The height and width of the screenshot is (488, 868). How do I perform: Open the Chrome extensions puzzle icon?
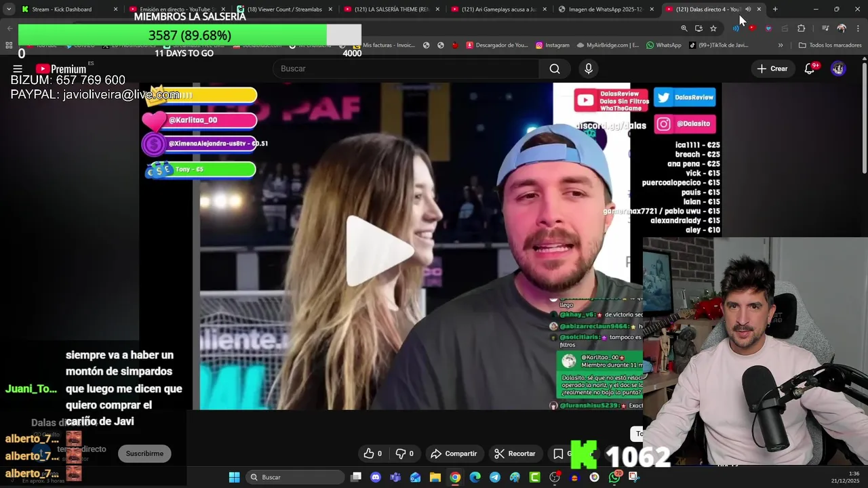tap(801, 28)
